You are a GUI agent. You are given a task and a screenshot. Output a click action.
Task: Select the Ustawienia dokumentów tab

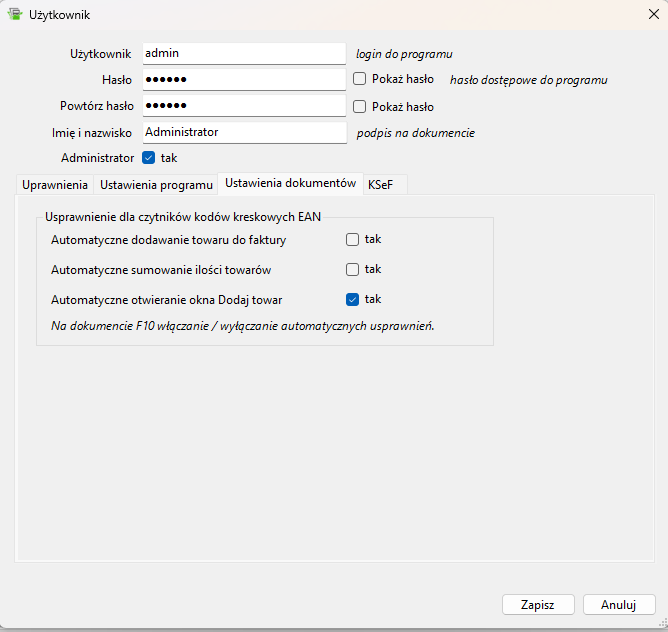(290, 184)
